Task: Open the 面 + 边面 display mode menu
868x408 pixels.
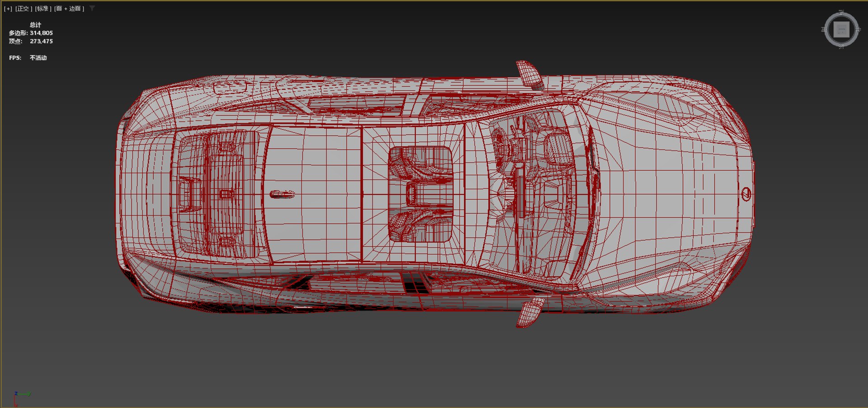Action: point(69,9)
